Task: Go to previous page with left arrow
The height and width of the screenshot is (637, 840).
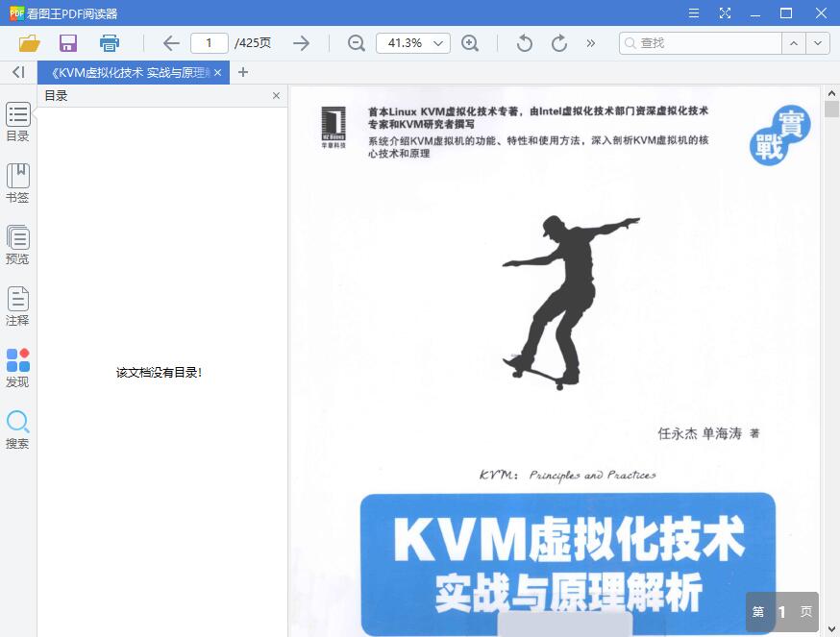Action: [x=171, y=43]
